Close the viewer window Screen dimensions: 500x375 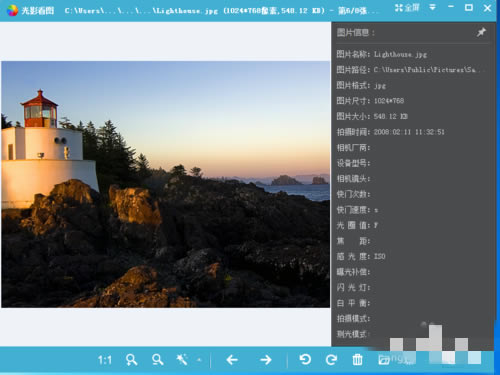click(487, 8)
